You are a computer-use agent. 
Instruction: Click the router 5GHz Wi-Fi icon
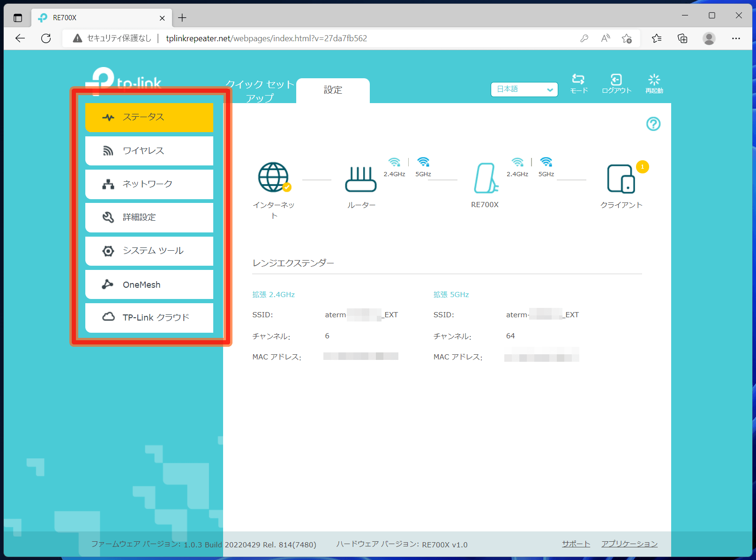[423, 162]
